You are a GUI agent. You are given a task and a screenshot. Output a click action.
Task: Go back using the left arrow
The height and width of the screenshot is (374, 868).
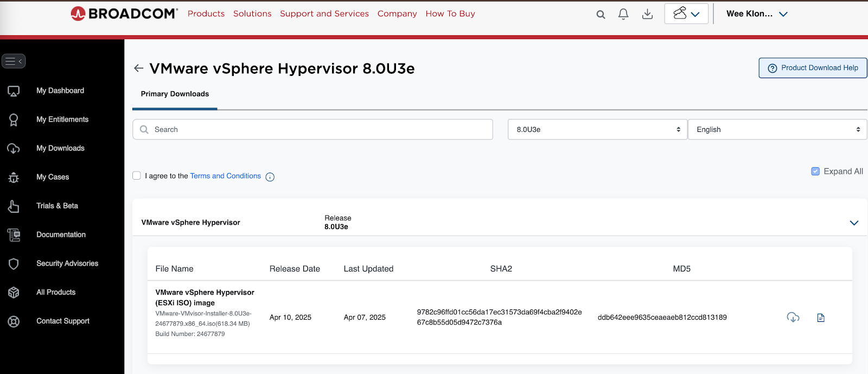138,68
